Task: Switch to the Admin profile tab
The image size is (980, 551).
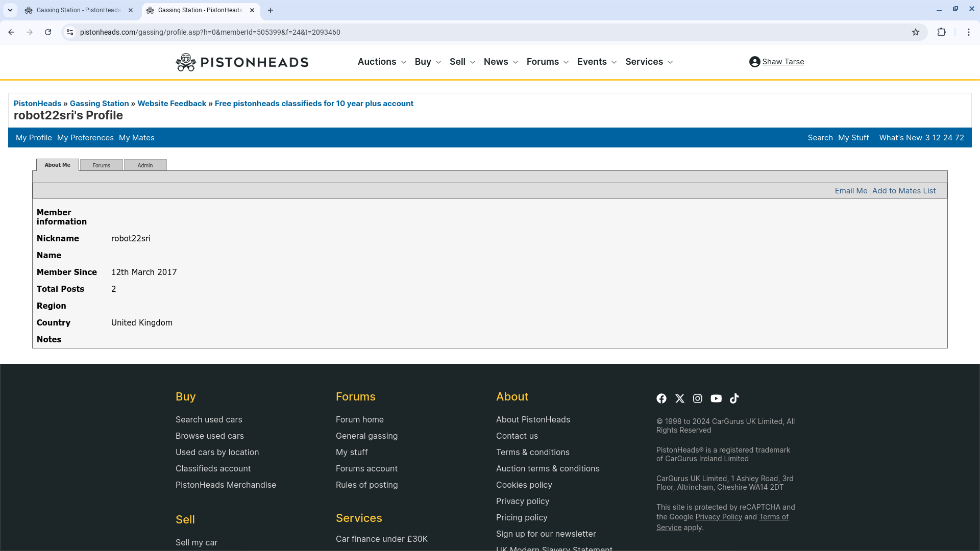Action: click(145, 165)
